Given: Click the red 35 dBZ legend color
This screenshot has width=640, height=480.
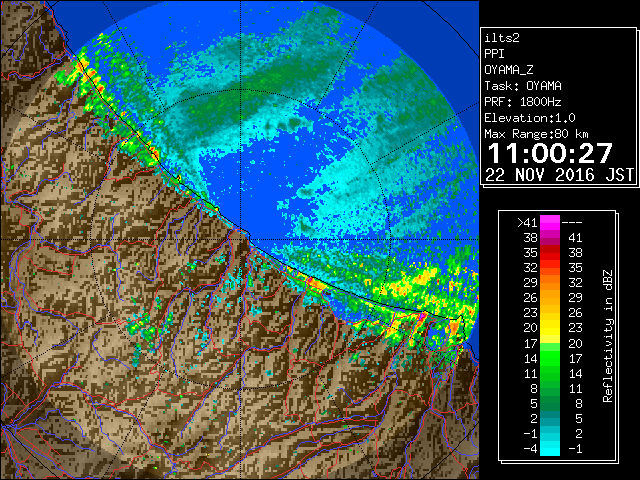Looking at the screenshot, I should click(550, 253).
